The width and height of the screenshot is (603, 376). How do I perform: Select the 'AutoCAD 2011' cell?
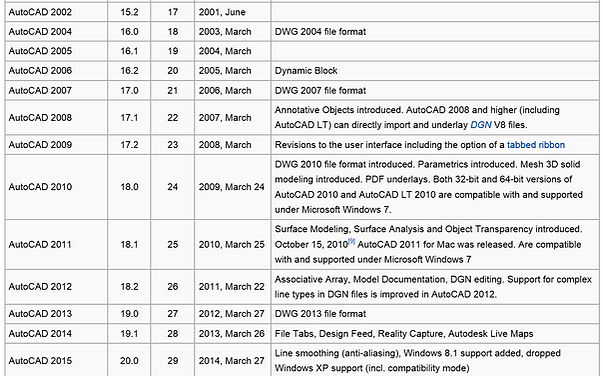click(x=56, y=245)
